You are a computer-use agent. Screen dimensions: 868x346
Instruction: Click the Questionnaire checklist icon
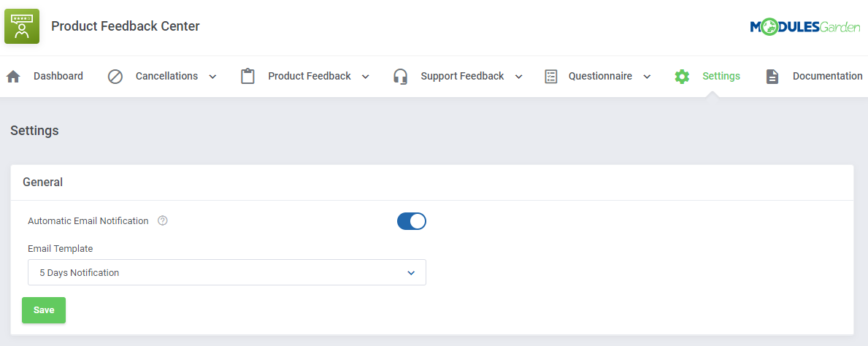point(550,77)
